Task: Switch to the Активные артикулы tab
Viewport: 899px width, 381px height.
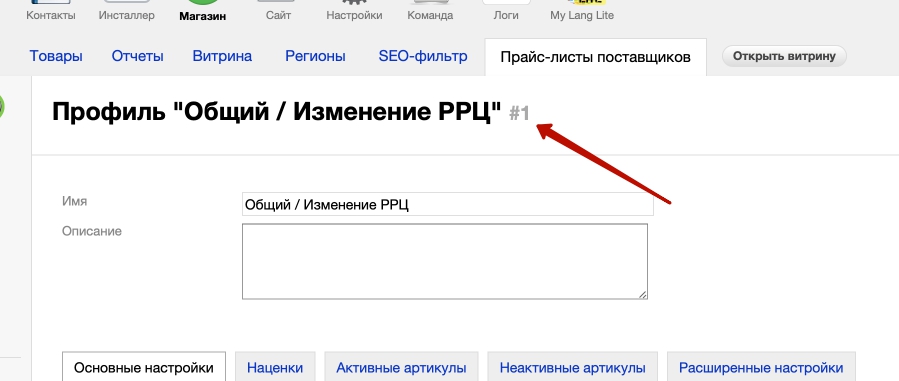Action: [x=401, y=367]
